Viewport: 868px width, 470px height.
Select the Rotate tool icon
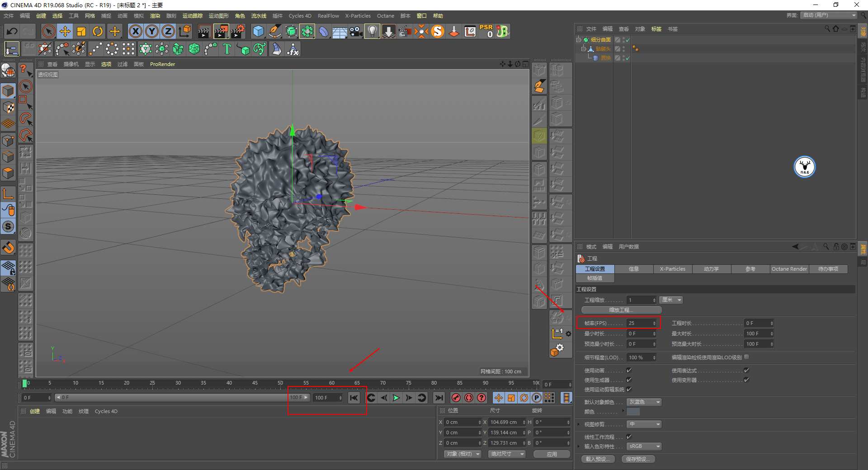click(x=98, y=31)
